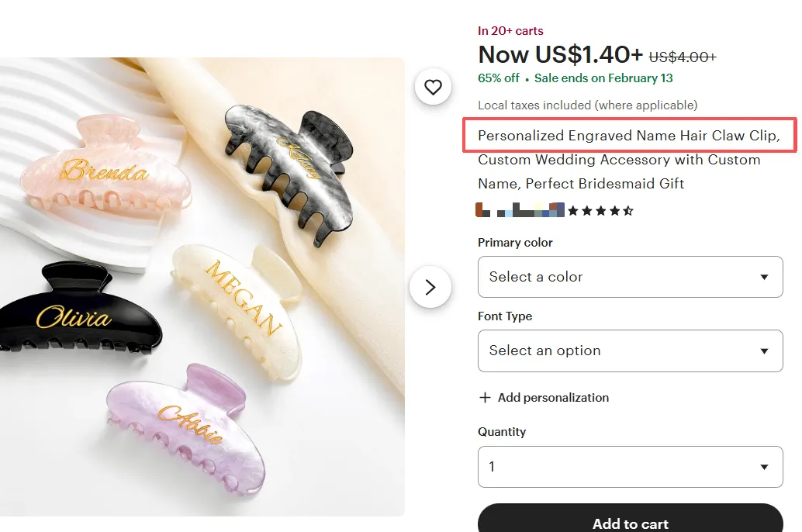802x532 pixels.
Task: Click the crossed-out US$4.00+ original price
Action: pos(682,57)
